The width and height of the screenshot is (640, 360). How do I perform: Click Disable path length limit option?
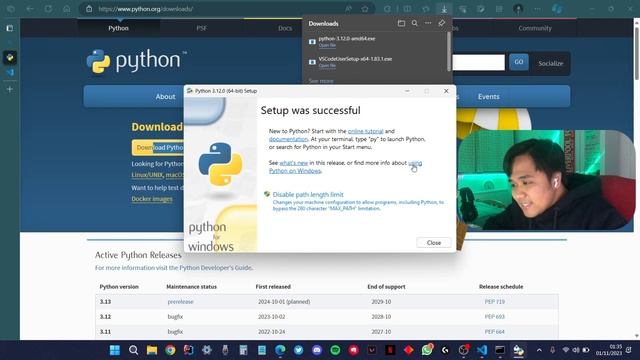coord(308,195)
